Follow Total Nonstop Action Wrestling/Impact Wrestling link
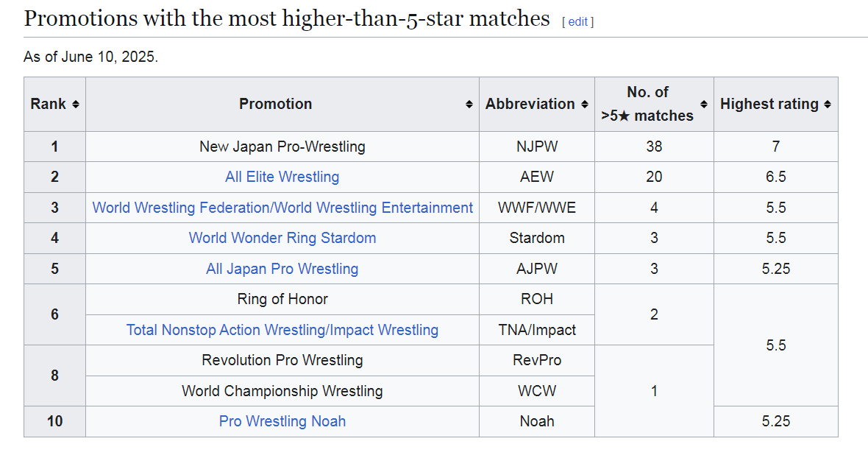This screenshot has height=458, width=868. (282, 330)
